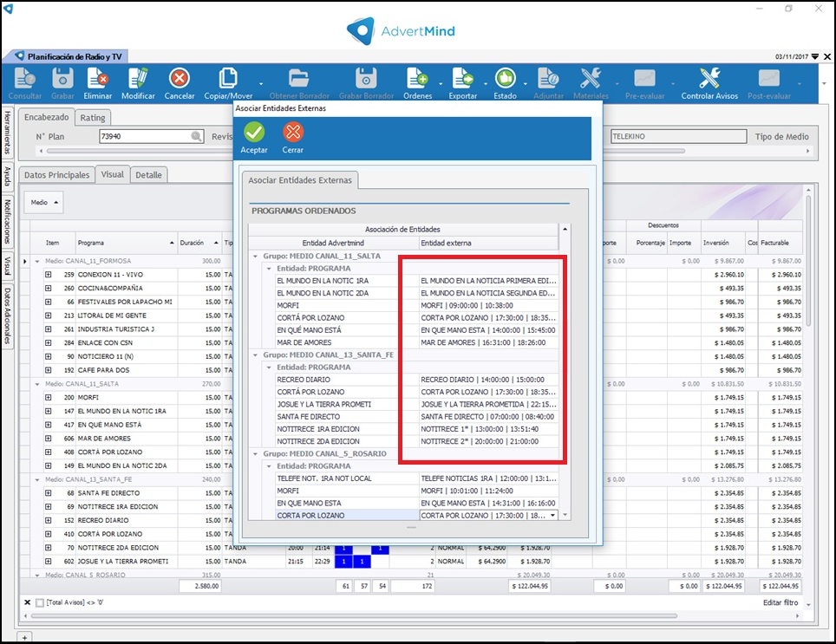Viewport: 836px width, 644px height.
Task: Expand row 68 SANTA FE DIRECTO
Action: click(48, 492)
